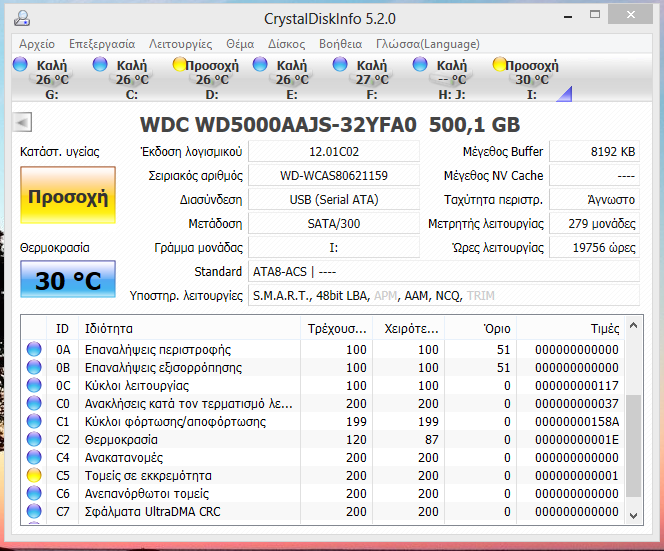Click the rotation rate field Άγνωστο
Screen dimensions: 664x551
coord(594,199)
